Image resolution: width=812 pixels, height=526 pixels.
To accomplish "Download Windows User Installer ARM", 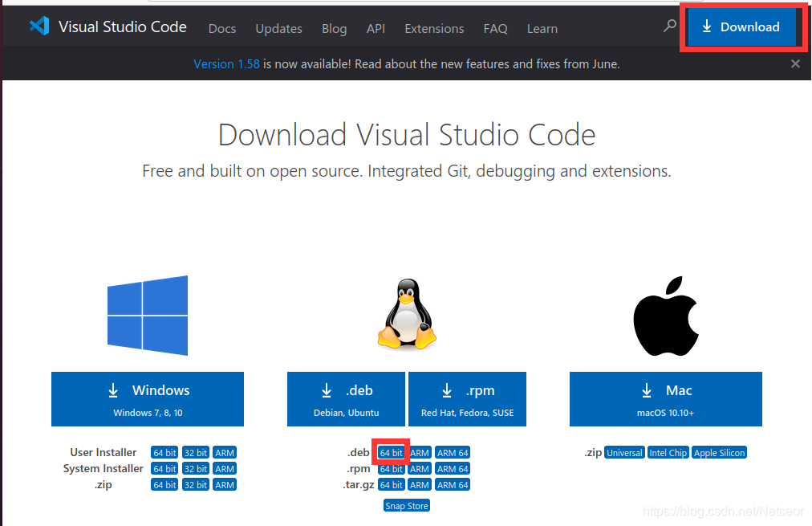I will 225,452.
